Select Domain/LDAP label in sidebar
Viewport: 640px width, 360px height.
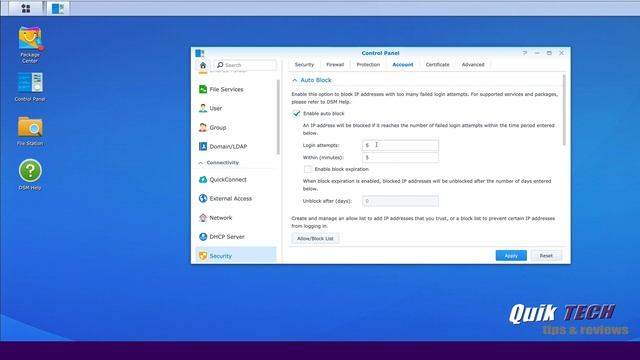point(228,147)
